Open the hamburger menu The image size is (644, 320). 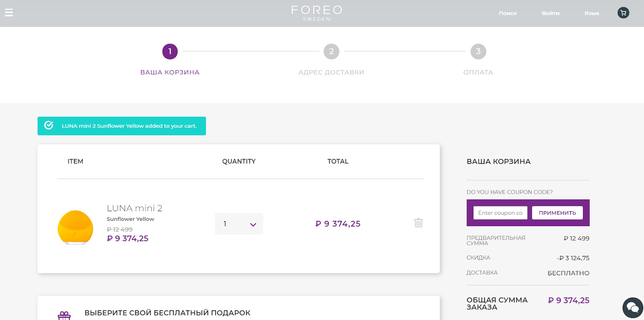[x=9, y=12]
